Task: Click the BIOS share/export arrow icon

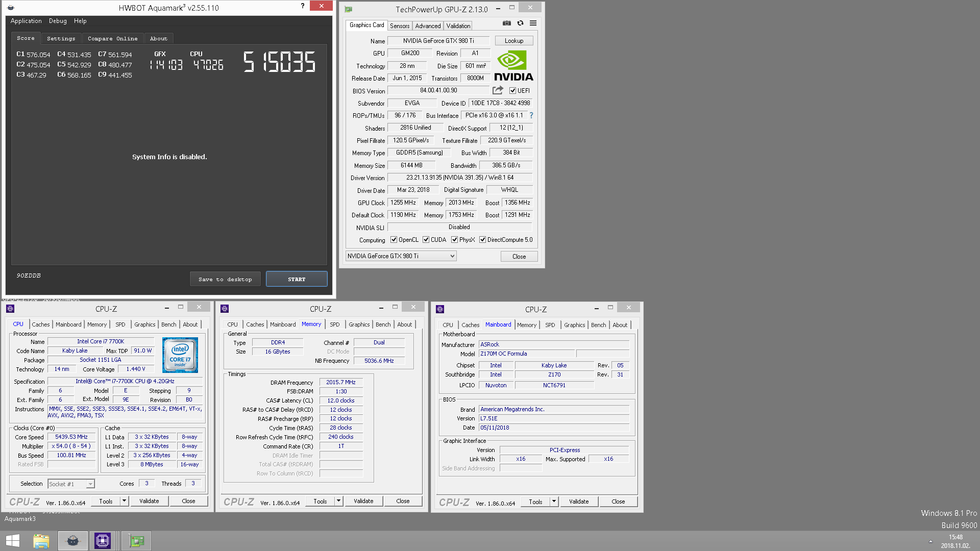Action: click(498, 90)
